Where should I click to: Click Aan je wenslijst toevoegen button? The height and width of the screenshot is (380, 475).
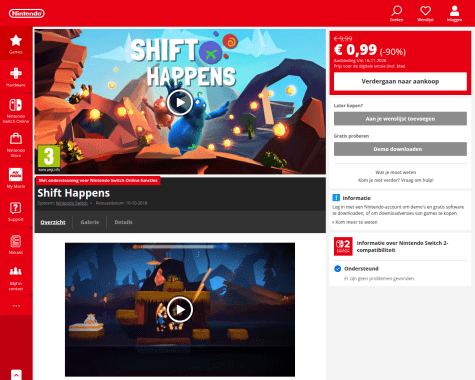(400, 119)
